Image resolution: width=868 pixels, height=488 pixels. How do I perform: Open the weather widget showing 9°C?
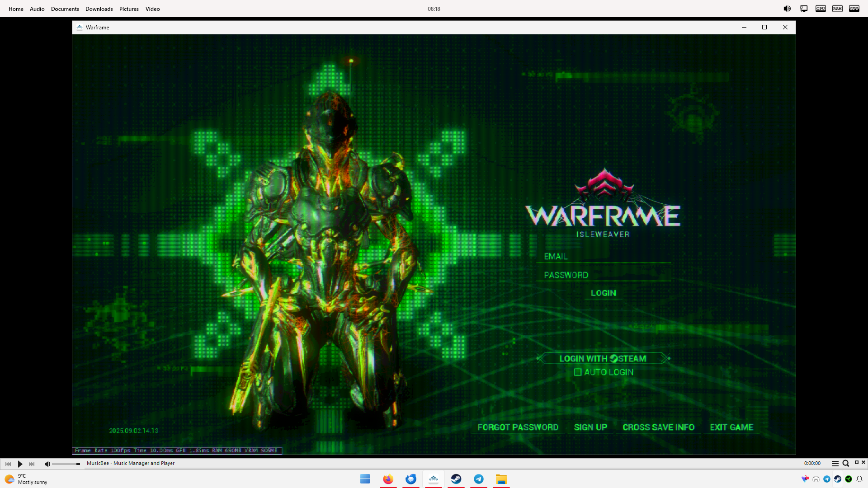pos(26,479)
